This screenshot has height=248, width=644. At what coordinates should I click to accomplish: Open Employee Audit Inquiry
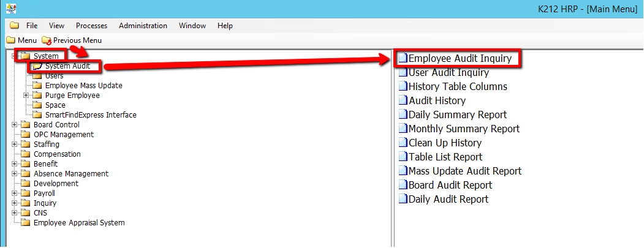[x=460, y=59]
